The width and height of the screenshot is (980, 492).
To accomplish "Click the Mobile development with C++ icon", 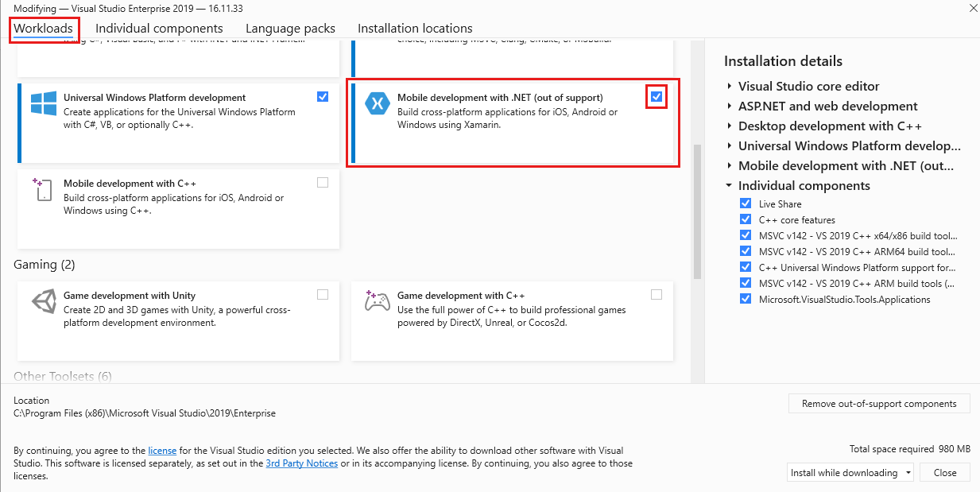I will pos(43,189).
